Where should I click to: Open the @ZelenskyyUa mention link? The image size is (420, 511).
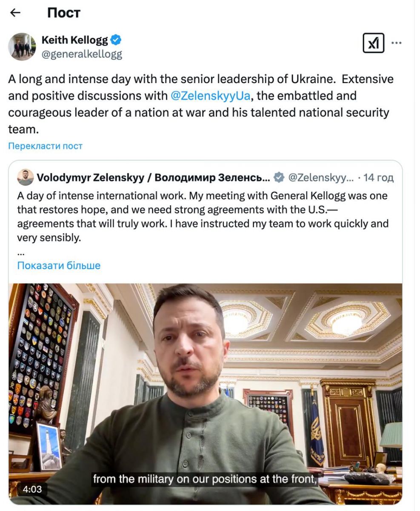[x=210, y=95]
